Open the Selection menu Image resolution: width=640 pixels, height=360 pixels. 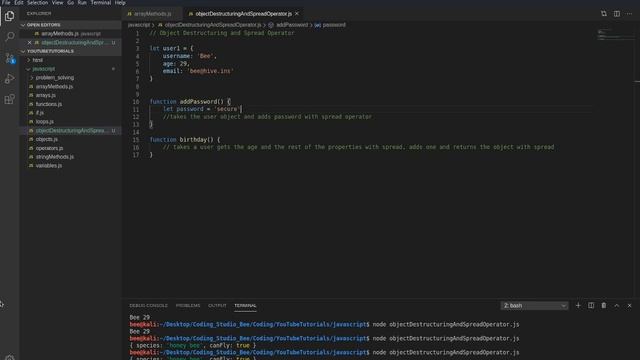point(38,2)
